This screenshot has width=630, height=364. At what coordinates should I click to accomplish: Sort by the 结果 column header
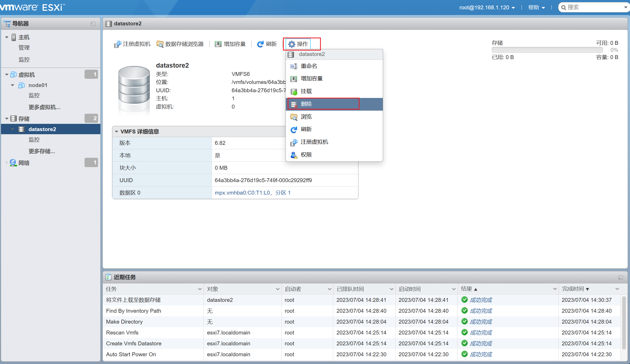(x=508, y=289)
